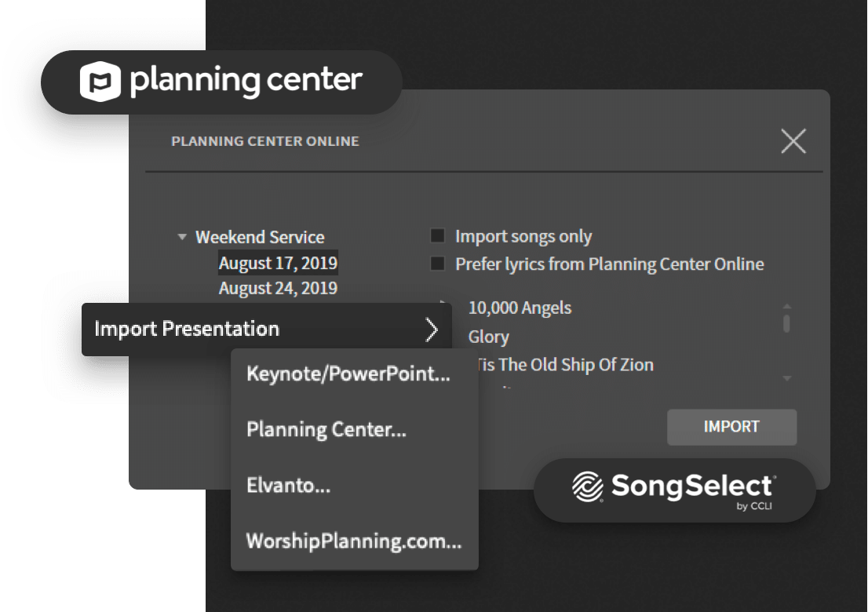Open Import Presentation submenu chevron

(432, 330)
